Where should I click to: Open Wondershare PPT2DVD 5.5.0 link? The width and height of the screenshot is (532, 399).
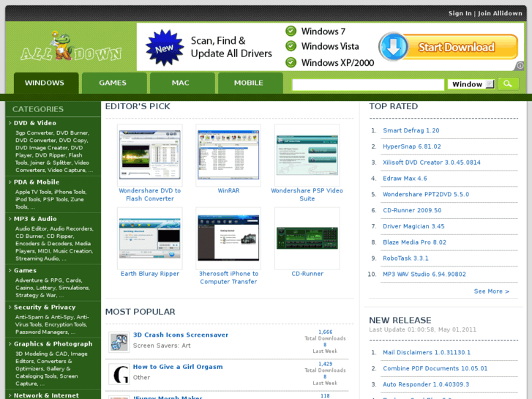coord(426,194)
